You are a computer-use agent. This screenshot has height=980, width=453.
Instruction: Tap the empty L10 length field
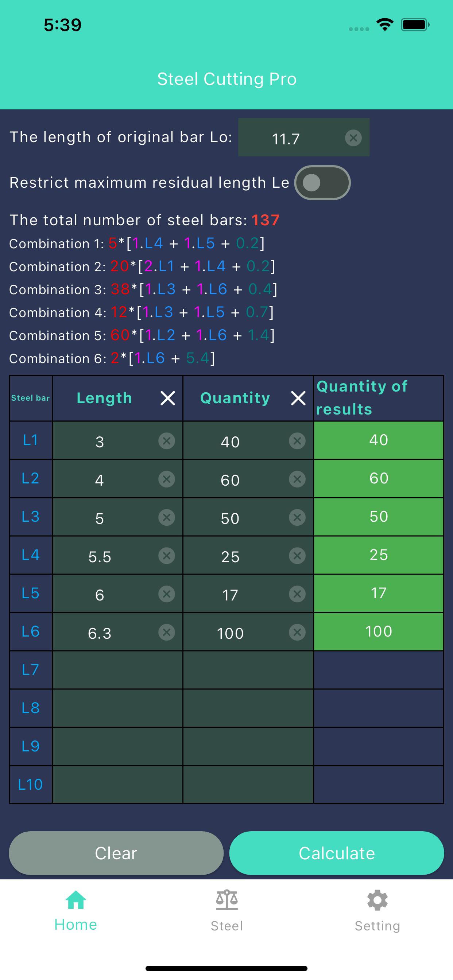click(x=118, y=785)
